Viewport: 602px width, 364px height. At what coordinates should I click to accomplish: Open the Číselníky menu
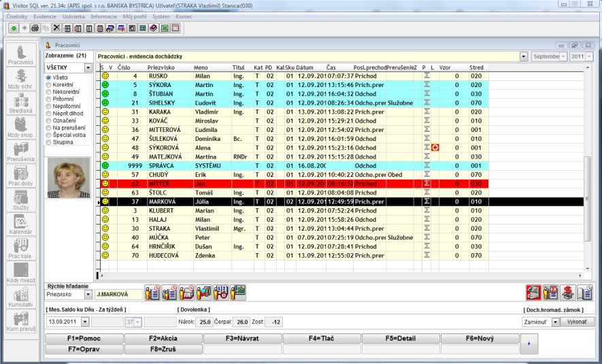[x=18, y=15]
